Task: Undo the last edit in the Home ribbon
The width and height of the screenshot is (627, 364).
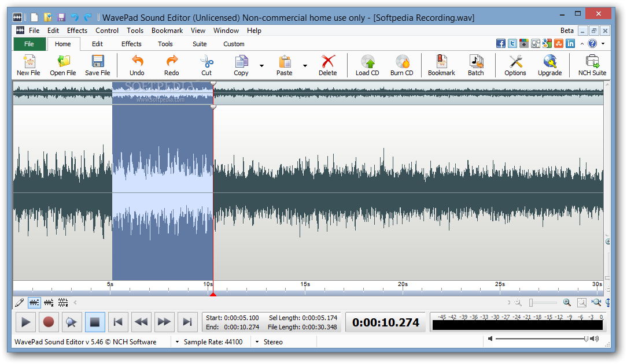Action: click(x=137, y=65)
